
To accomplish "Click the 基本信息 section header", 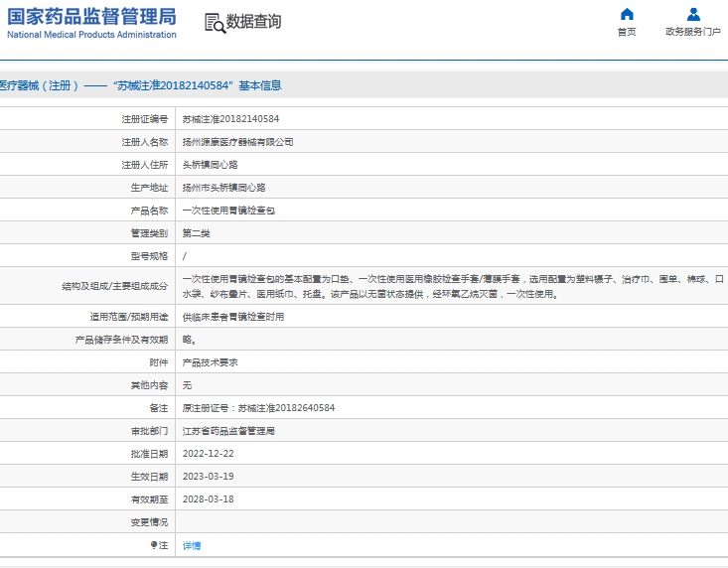I will click(x=260, y=85).
